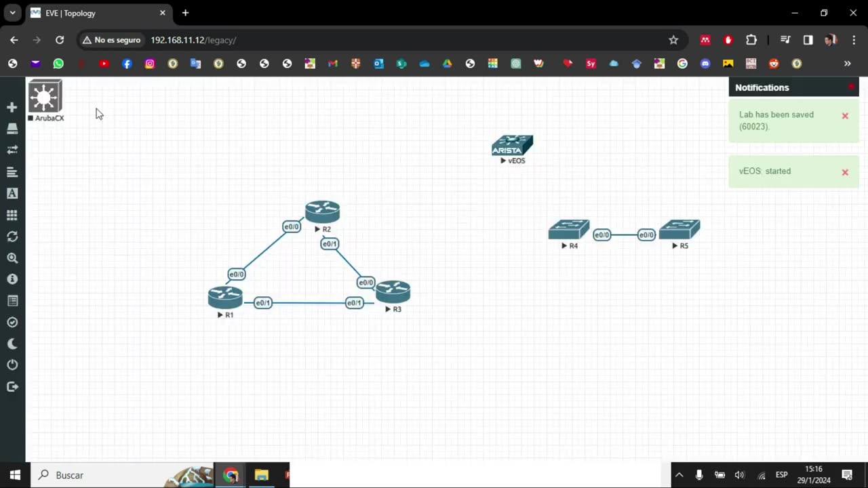This screenshot has height=488, width=868.
Task: Dismiss the 'vEOS: started' notification
Action: point(845,172)
